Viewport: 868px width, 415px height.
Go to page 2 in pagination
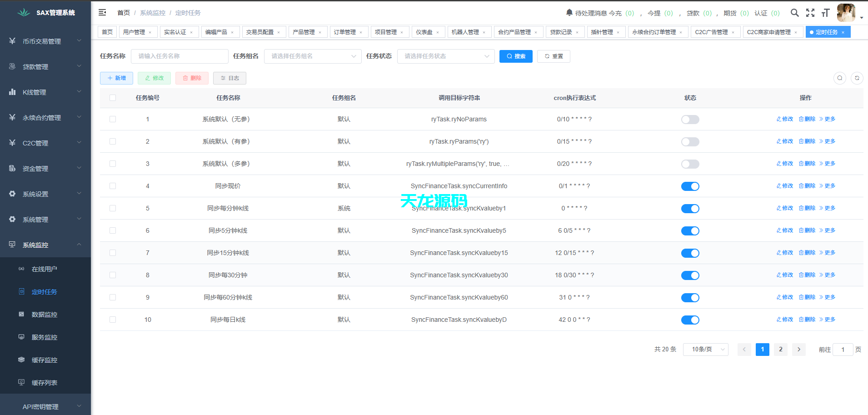pyautogui.click(x=780, y=349)
